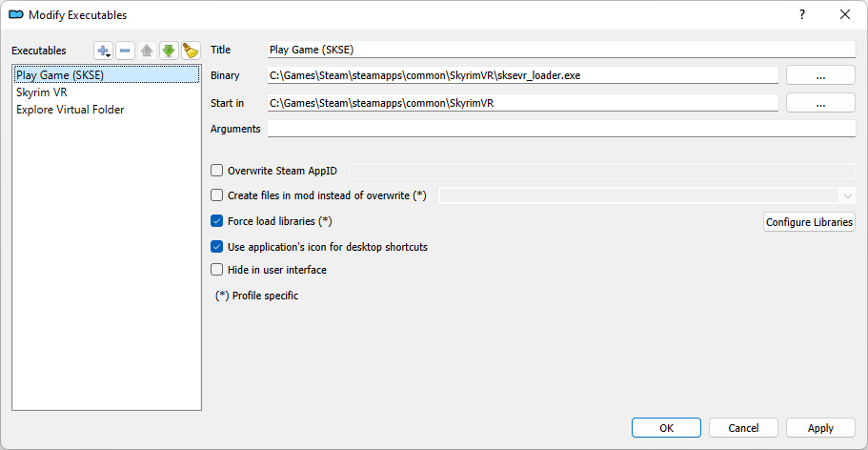Screen dimensions: 868x450
Task: Click the Apply button
Action: click(820, 428)
